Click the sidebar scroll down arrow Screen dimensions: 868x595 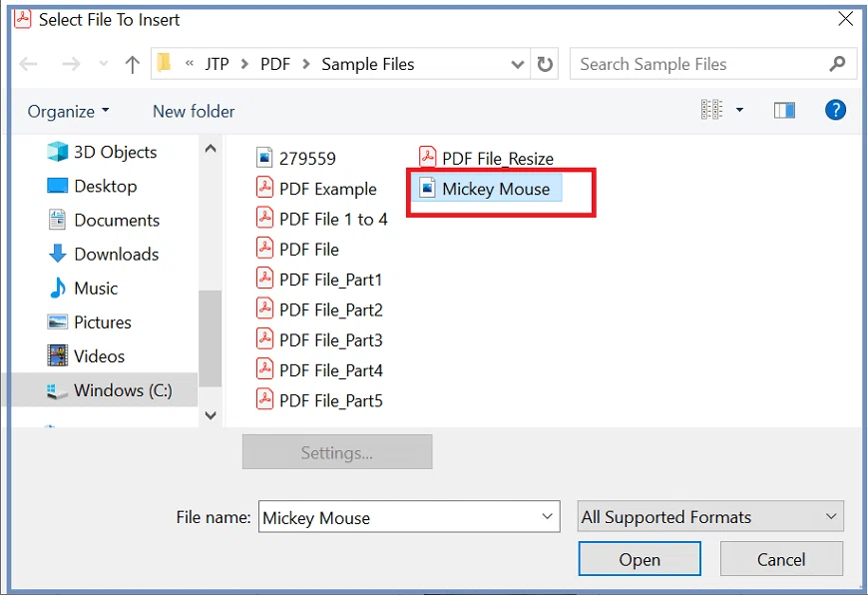pyautogui.click(x=211, y=415)
